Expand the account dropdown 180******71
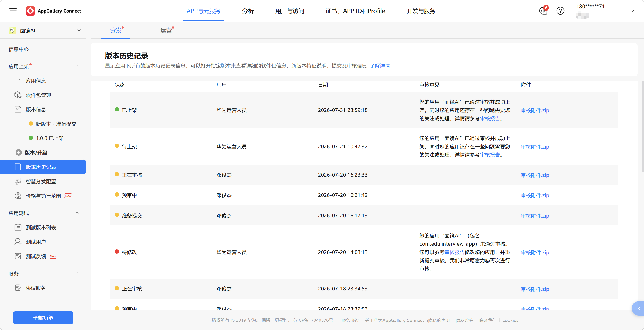The height and width of the screenshot is (330, 644). coord(632,11)
